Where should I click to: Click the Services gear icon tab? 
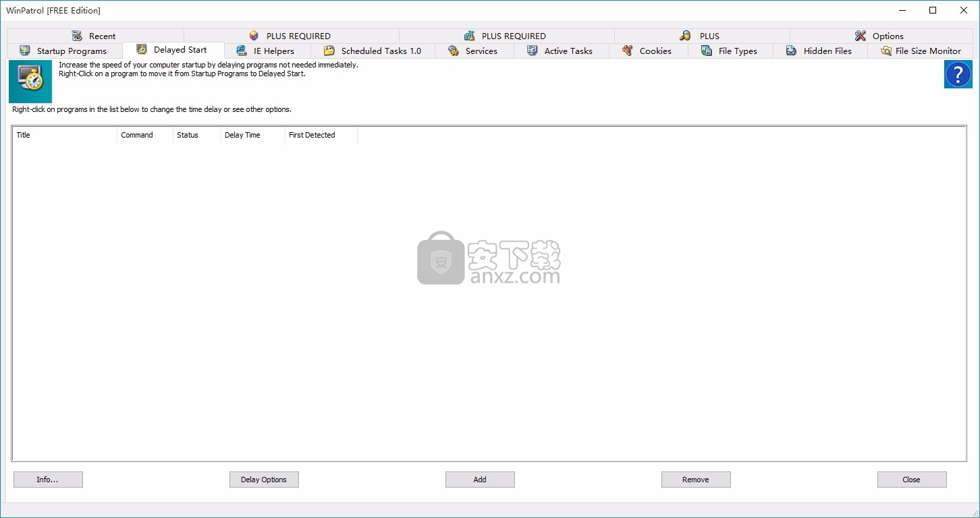pyautogui.click(x=454, y=51)
